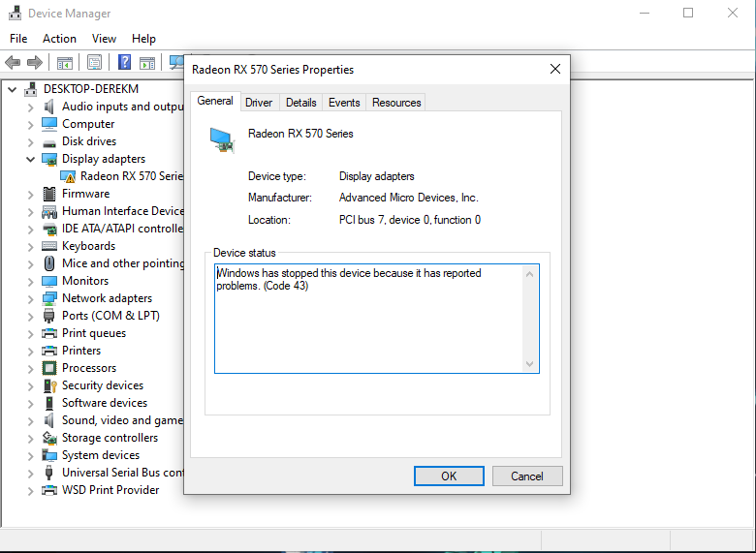The height and width of the screenshot is (553, 756).
Task: Click the Radeon warning device icon in tree
Action: click(68, 177)
